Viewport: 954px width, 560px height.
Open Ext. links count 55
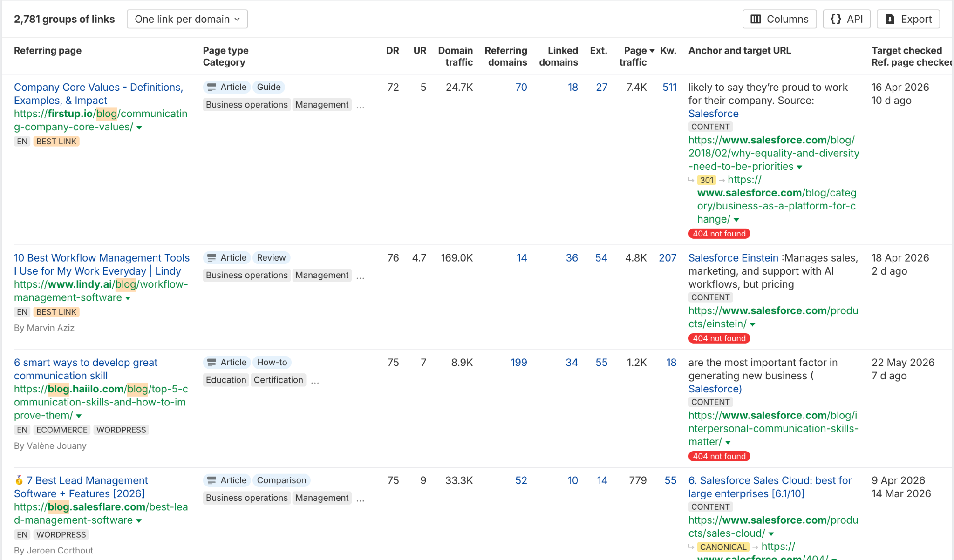601,362
